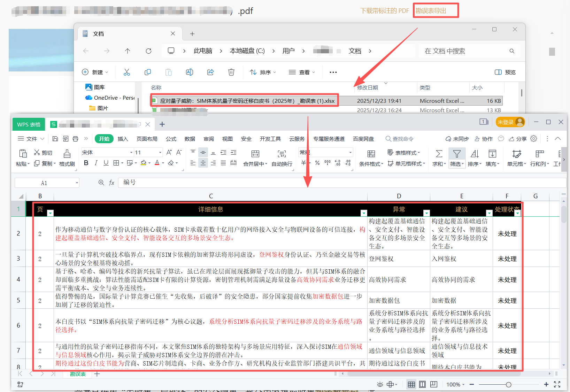Switch to normal grid view in status bar
Image resolution: width=570 pixels, height=392 pixels.
(x=411, y=384)
